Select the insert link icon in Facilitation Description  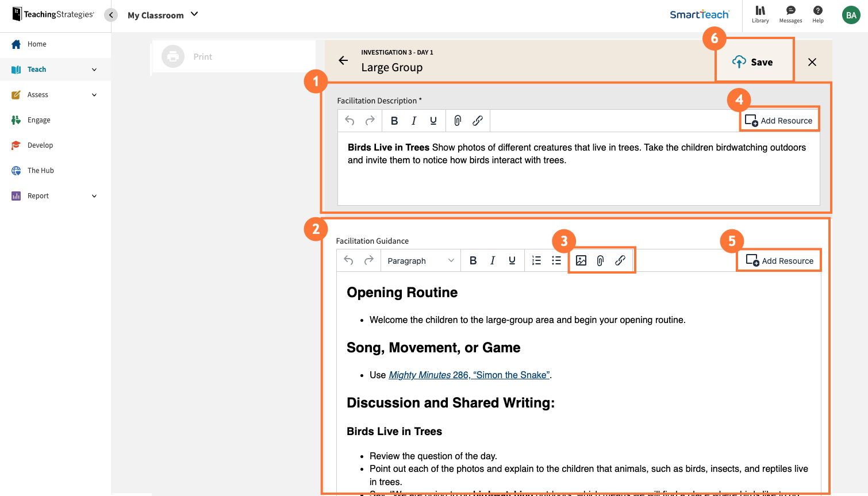tap(477, 121)
